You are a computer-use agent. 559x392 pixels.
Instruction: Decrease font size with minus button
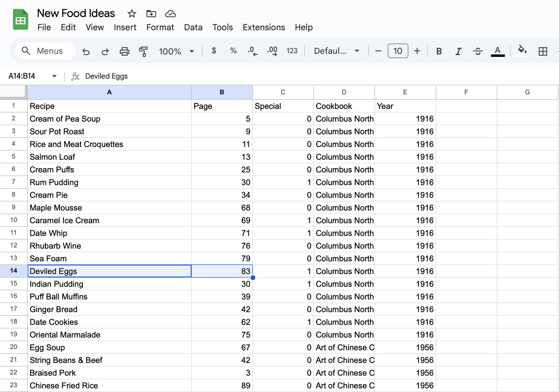click(x=378, y=51)
